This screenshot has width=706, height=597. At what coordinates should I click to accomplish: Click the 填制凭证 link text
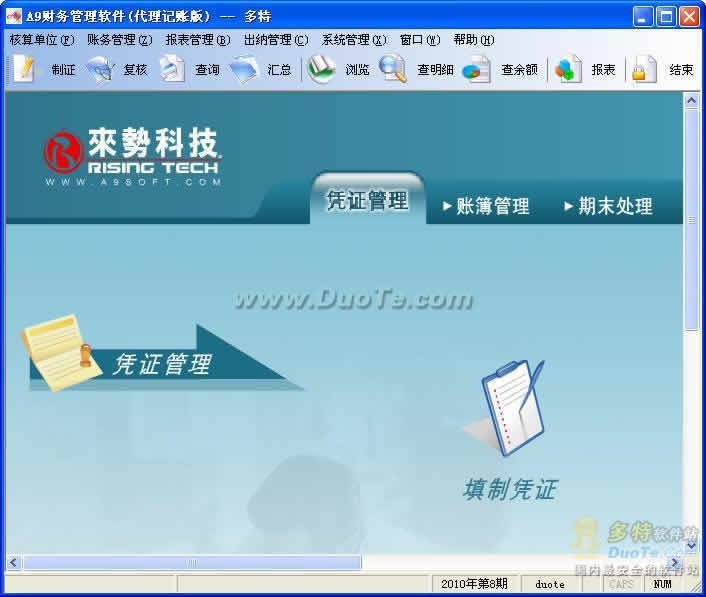tap(511, 489)
